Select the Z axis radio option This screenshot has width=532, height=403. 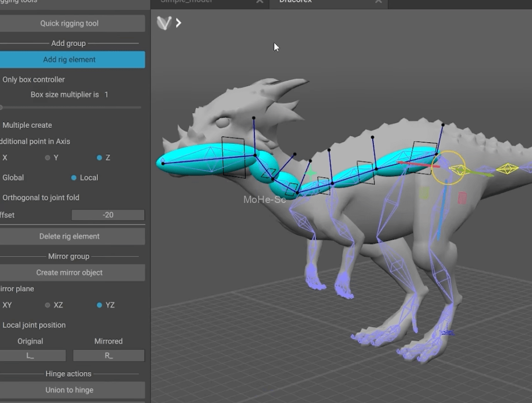click(100, 158)
